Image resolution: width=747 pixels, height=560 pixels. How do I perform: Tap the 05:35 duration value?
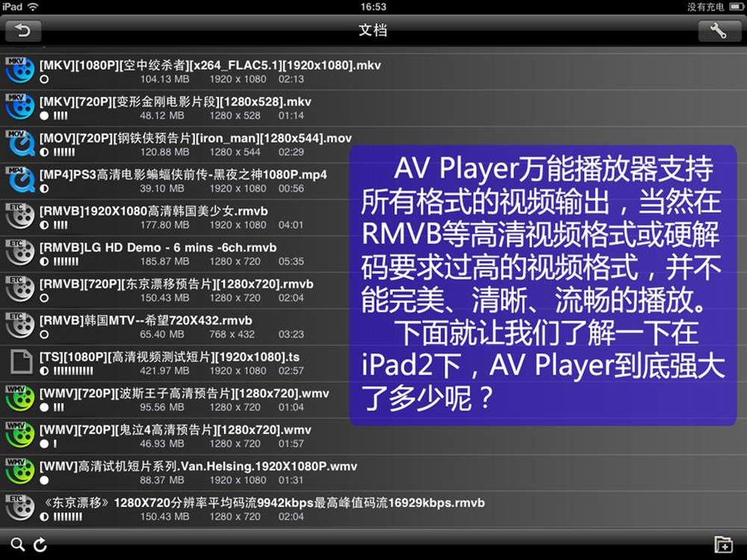click(x=291, y=261)
